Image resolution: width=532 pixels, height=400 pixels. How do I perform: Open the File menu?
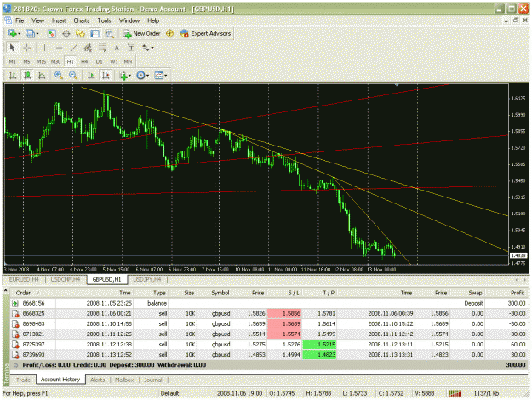pyautogui.click(x=20, y=20)
